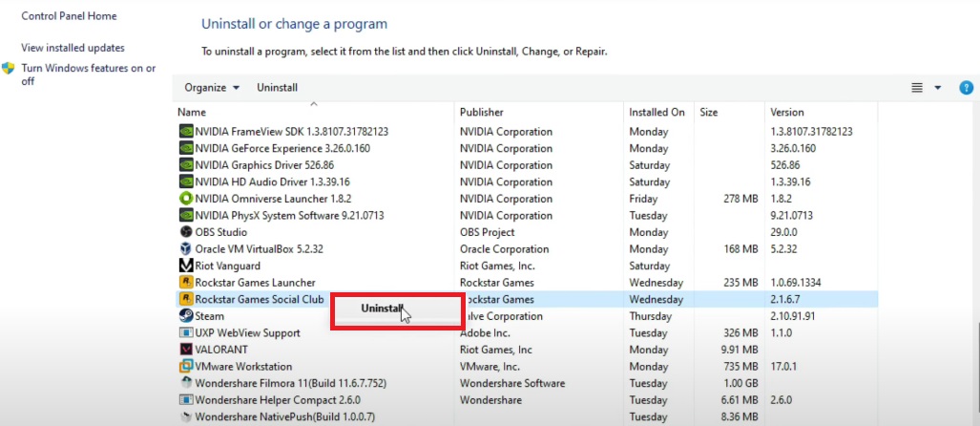Select NVIDIA FrameView SDK 1.3.8107.31782123 row
Image resolution: width=980 pixels, height=426 pixels.
[x=291, y=132]
